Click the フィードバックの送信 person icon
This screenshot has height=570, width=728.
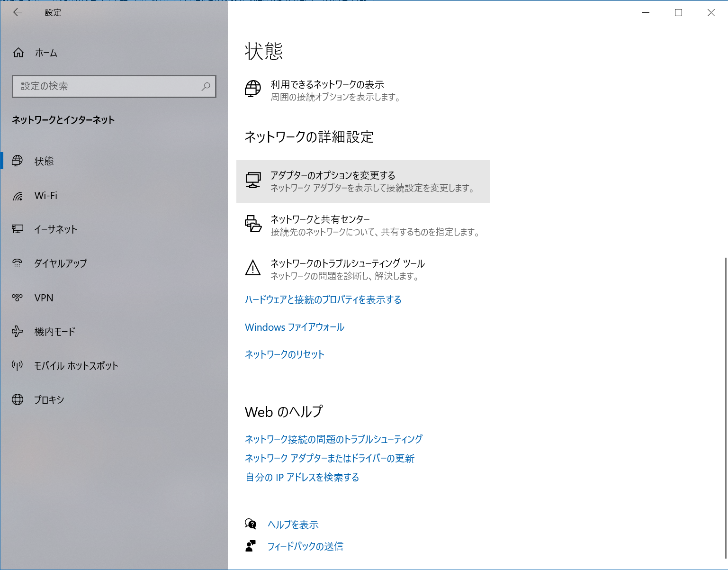click(x=251, y=546)
